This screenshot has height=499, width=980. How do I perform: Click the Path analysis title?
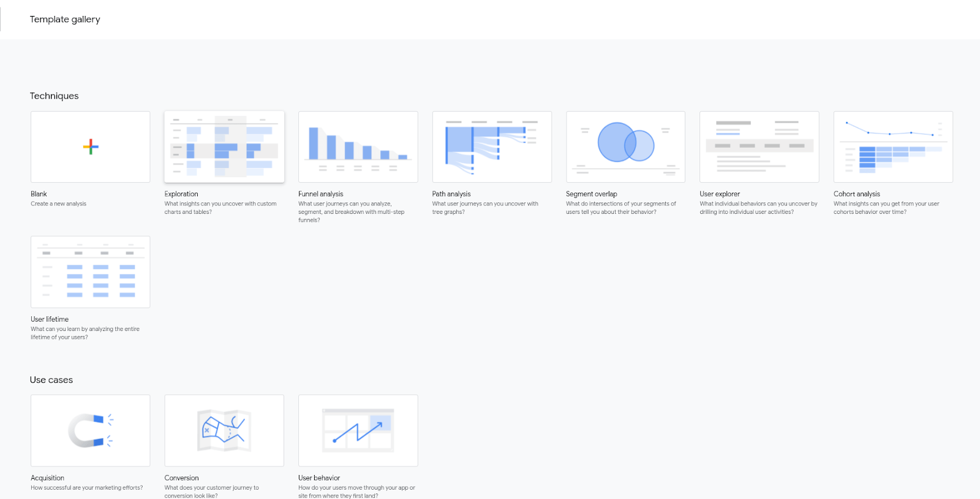click(451, 194)
